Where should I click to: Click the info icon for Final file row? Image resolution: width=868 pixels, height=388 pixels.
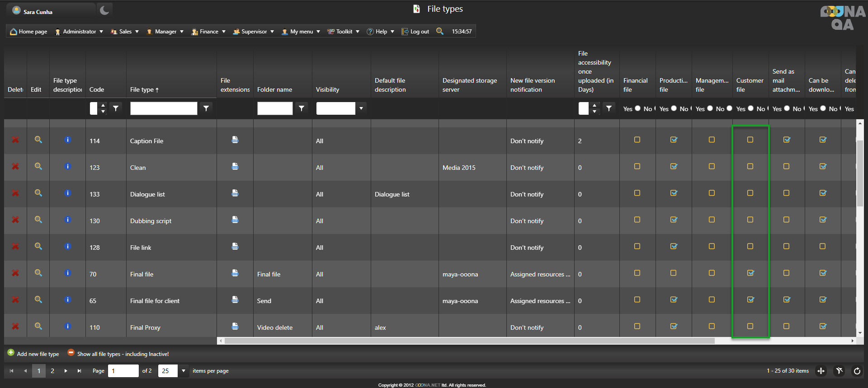click(x=68, y=273)
